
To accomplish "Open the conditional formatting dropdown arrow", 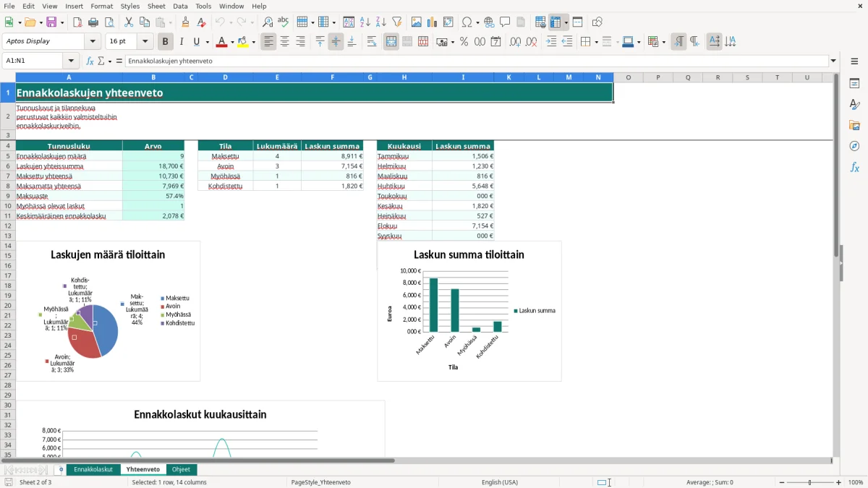I will (x=663, y=42).
